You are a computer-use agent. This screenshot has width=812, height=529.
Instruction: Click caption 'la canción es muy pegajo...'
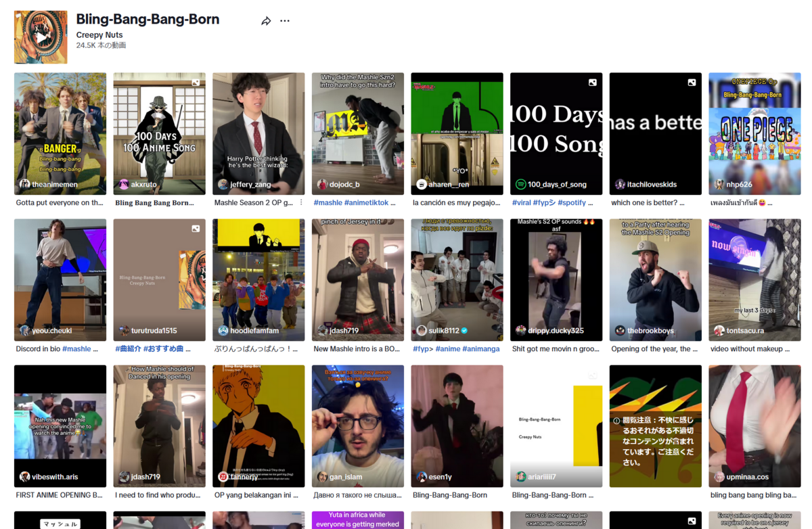[457, 202]
